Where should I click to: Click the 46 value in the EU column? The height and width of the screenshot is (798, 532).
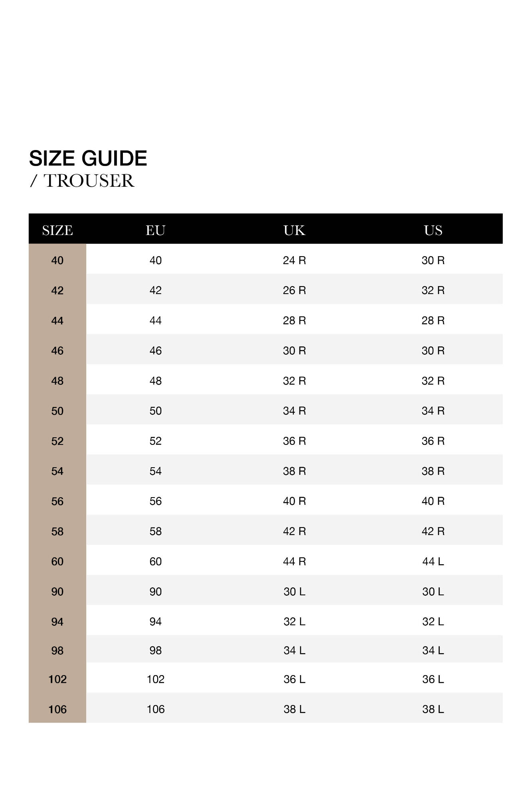[x=155, y=350]
